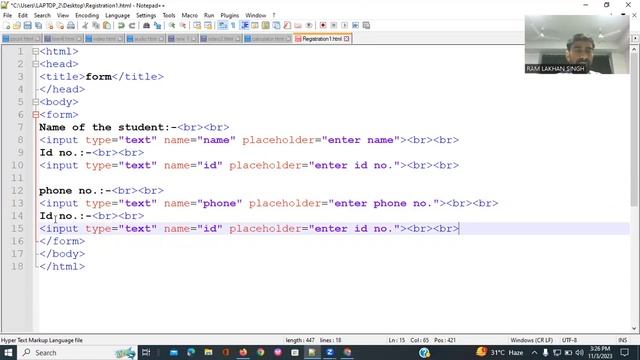Open Find with binoculars icon
Viewport: 640px width, 360px height.
(x=146, y=25)
